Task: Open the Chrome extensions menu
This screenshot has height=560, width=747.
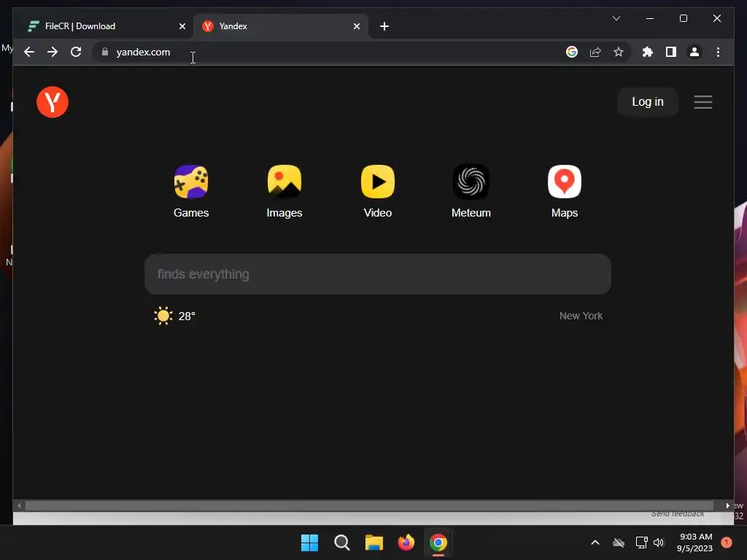Action: [x=648, y=52]
